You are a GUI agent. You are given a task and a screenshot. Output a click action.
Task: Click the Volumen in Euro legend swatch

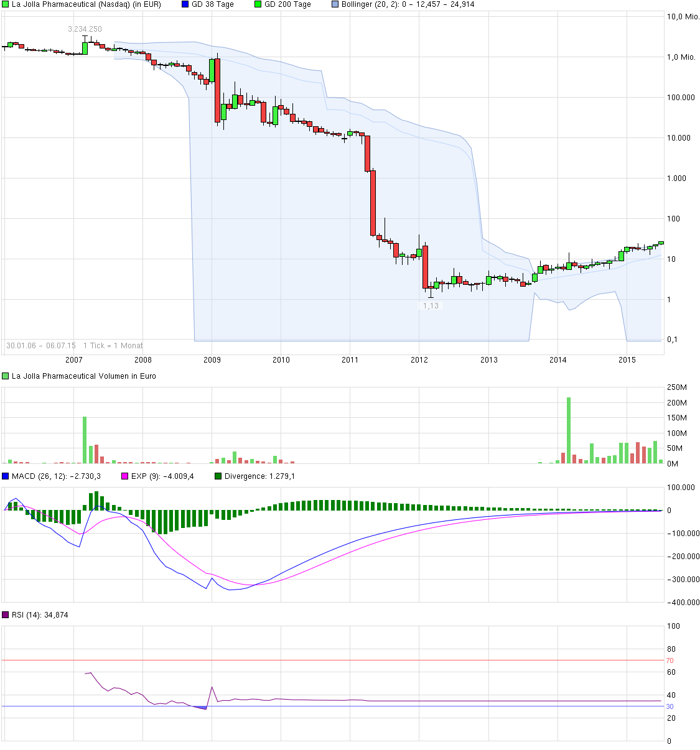pos(6,376)
